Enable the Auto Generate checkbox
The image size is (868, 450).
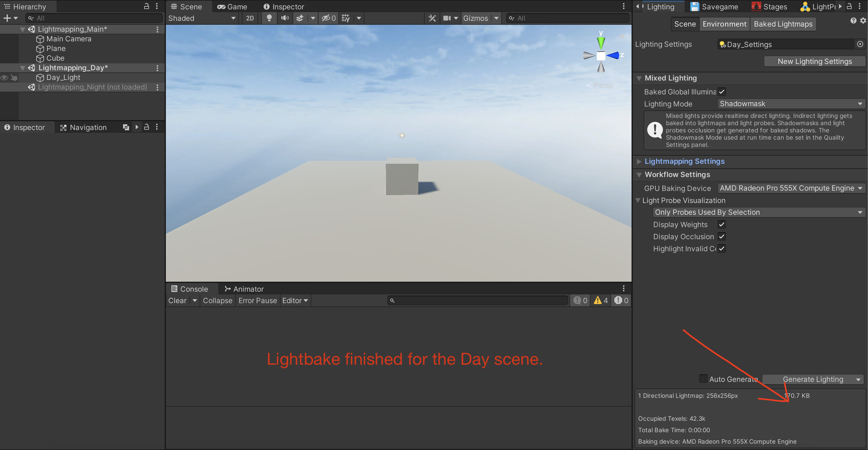coord(703,379)
